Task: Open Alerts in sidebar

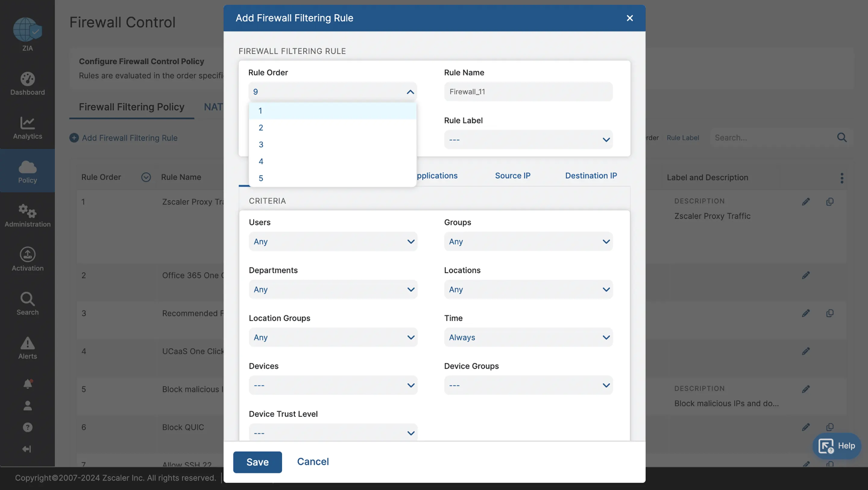Action: click(27, 347)
